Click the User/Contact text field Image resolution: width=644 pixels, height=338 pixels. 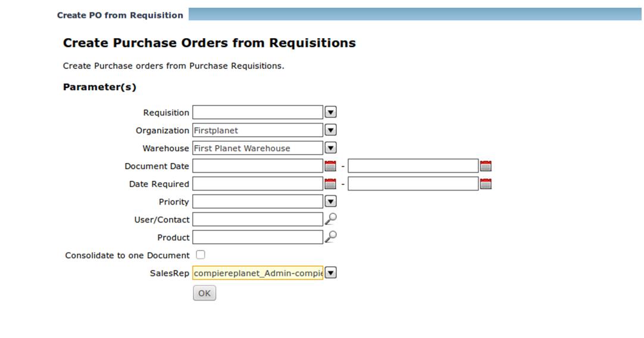point(258,220)
